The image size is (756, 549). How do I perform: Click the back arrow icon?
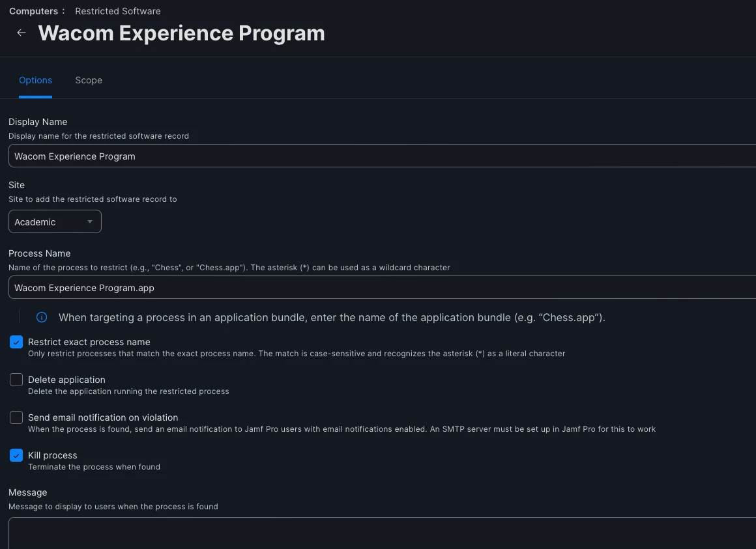pos(22,33)
